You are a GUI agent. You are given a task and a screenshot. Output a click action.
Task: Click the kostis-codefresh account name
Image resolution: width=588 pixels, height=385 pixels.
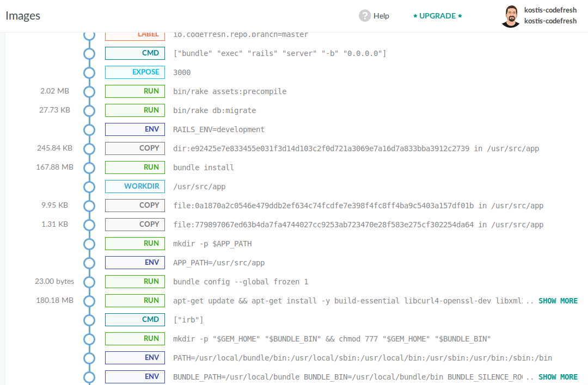[x=550, y=10]
